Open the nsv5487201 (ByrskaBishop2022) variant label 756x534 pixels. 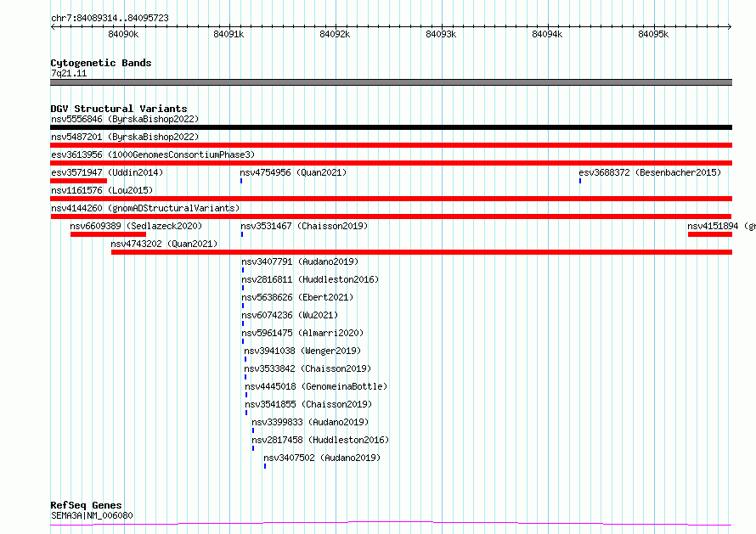(x=125, y=137)
